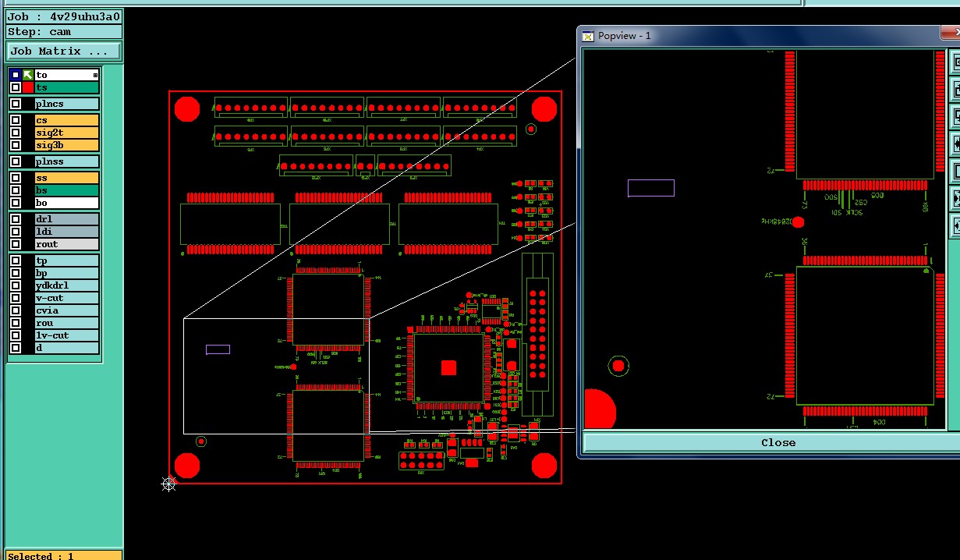Click the fourth icon in the Popview side toolbar
This screenshot has width=960, height=560.
(955, 144)
